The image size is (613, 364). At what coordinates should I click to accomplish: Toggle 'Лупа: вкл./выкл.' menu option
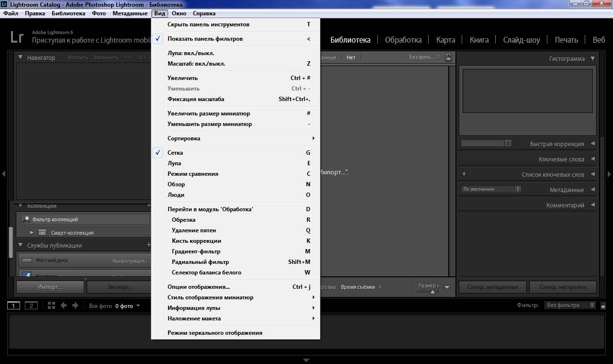click(236, 53)
